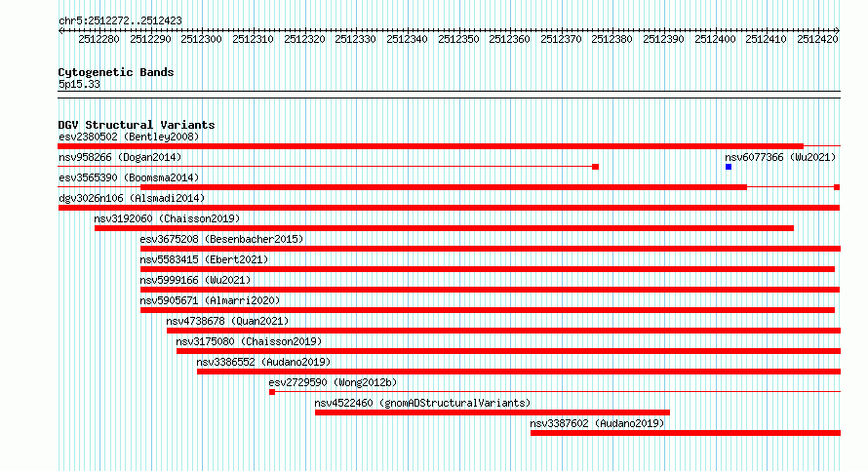Click ruler position 2512380
This screenshot has height=471, width=868.
[612, 39]
